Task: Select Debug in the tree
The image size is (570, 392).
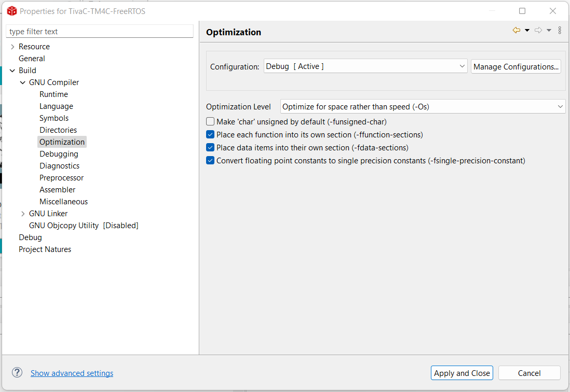Action: click(x=31, y=237)
